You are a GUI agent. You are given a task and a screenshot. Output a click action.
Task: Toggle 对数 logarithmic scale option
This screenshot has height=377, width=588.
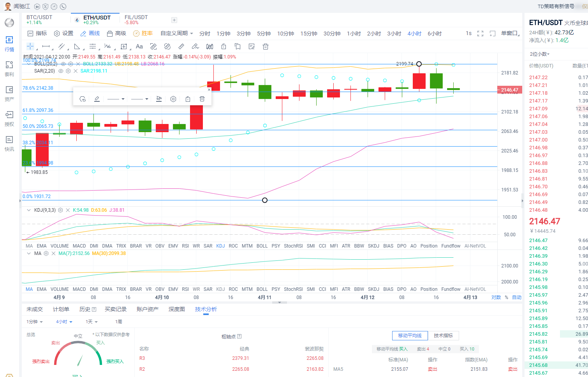[x=496, y=297]
